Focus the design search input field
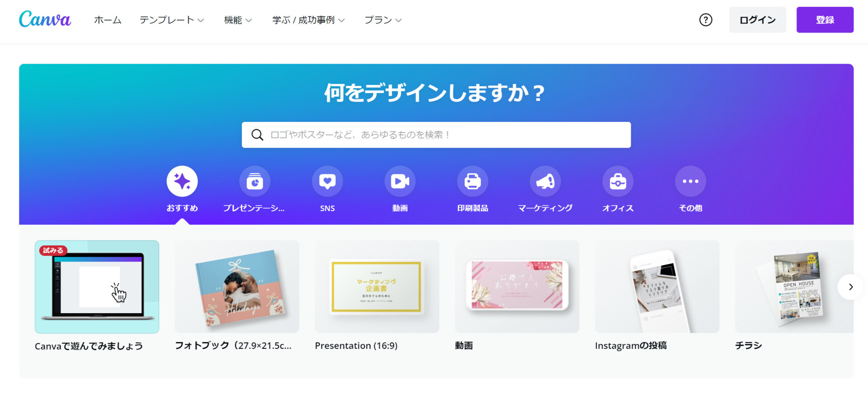Image resolution: width=868 pixels, height=403 pixels. point(436,135)
